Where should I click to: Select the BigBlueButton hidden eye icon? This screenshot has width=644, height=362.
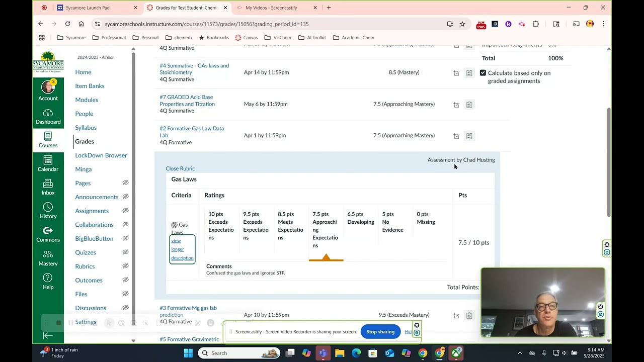[x=125, y=238]
